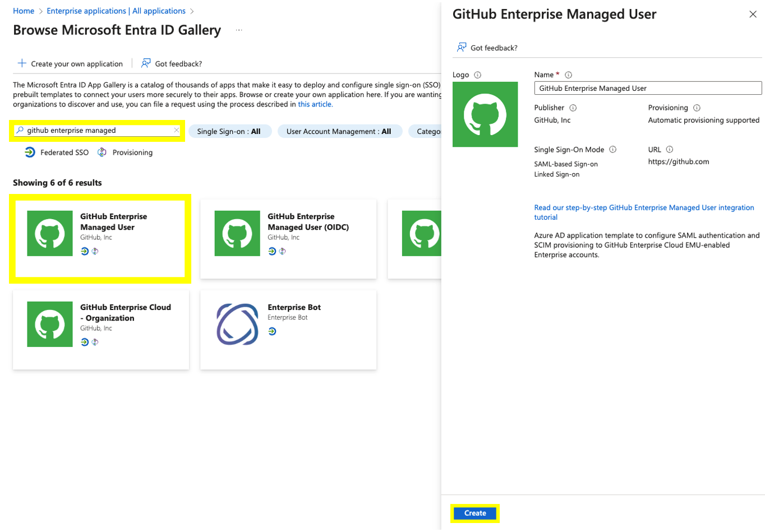
Task: Click the Create button
Action: tap(475, 513)
